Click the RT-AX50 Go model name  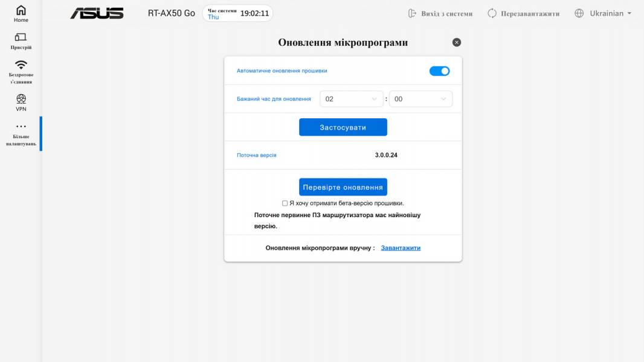coord(171,13)
